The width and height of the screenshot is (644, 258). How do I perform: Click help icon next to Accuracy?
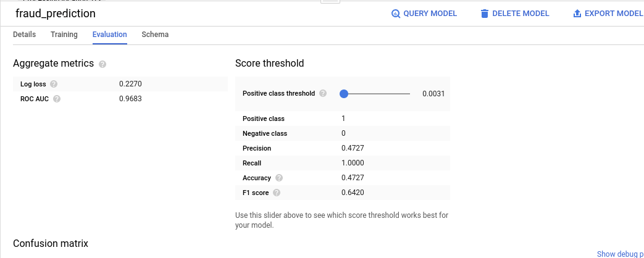click(x=279, y=178)
